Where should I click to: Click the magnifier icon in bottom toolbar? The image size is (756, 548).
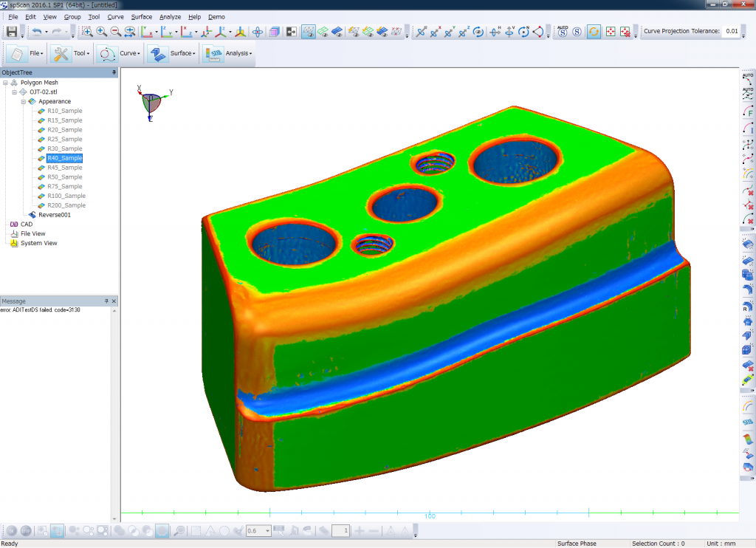click(x=179, y=531)
